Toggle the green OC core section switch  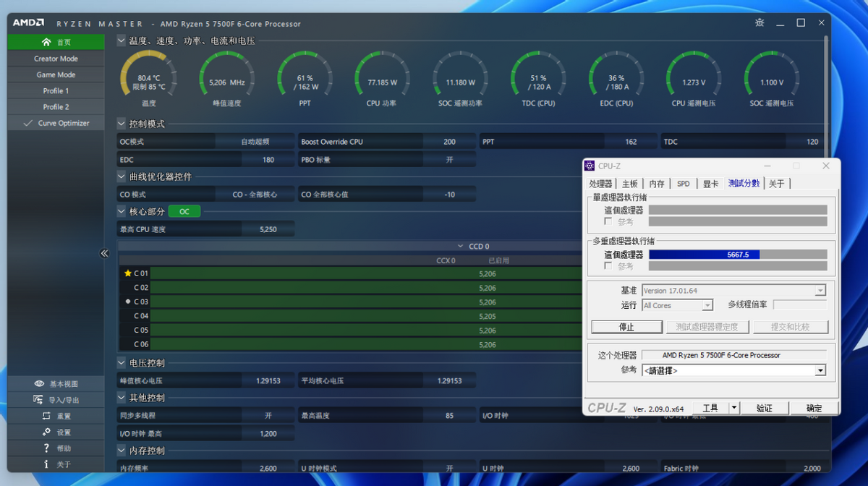coord(184,212)
